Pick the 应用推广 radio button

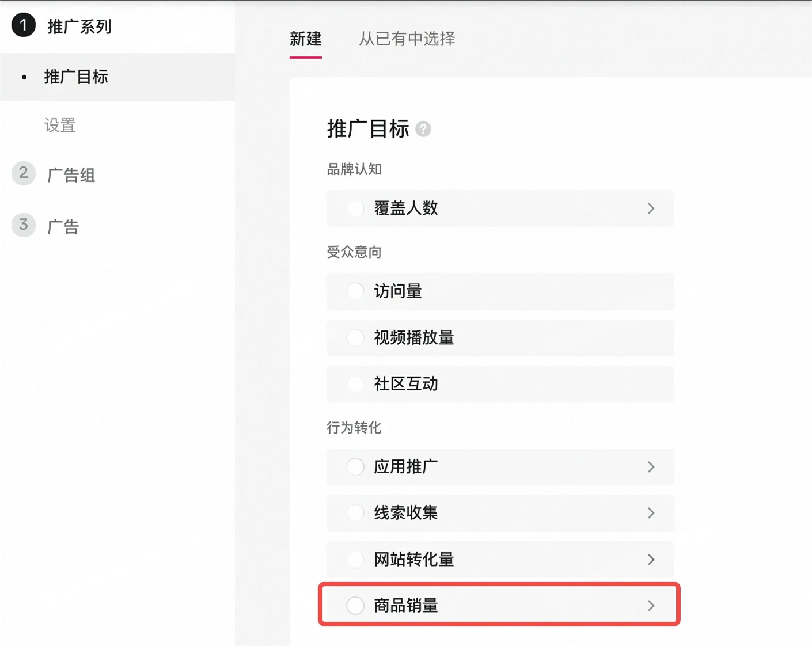[x=355, y=467]
